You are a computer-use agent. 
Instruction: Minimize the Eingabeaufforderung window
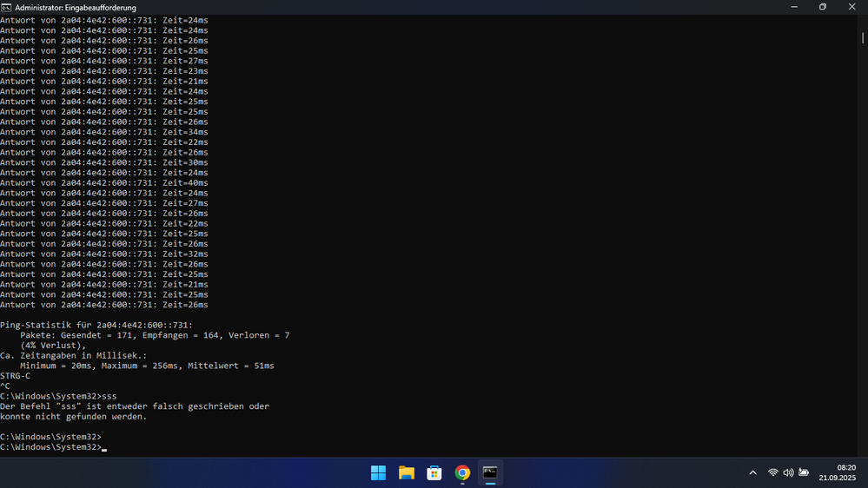coord(794,7)
